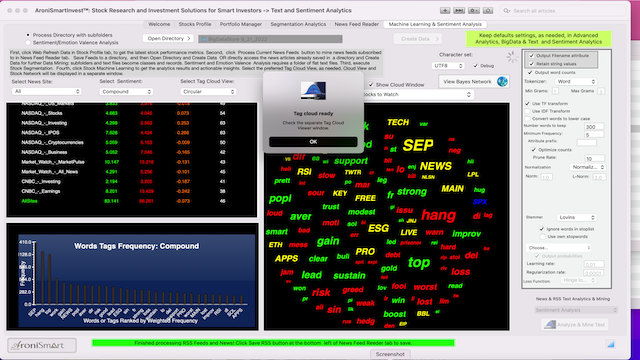640x360 pixels.
Task: Click the chart icon at bottom right corner
Action: [x=611, y=344]
